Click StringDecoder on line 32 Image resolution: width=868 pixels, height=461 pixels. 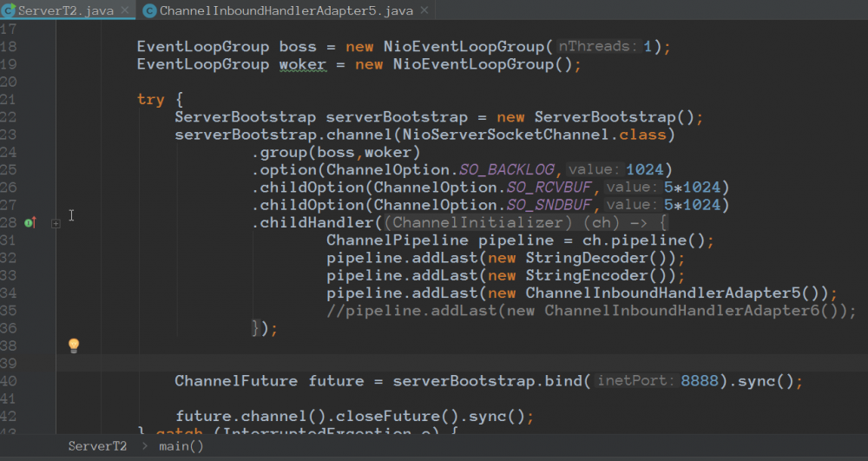coord(586,258)
